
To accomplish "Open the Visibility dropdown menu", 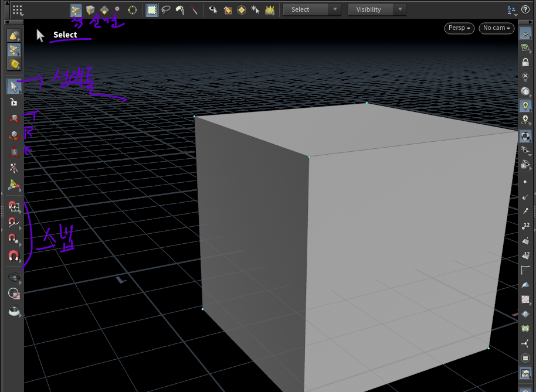I will click(x=377, y=9).
